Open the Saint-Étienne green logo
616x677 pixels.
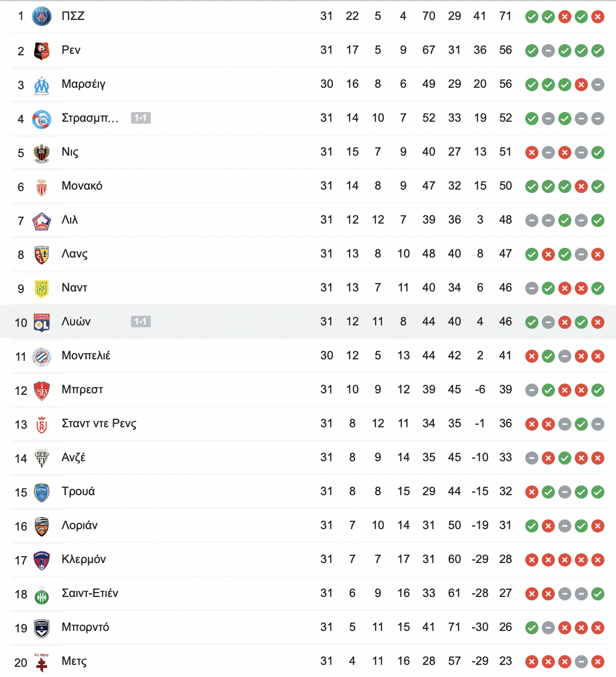[42, 594]
